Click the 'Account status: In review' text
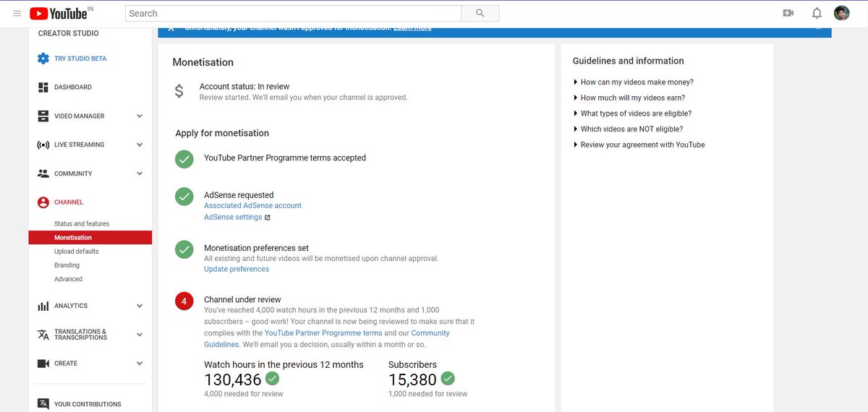Image resolution: width=868 pixels, height=412 pixels. pyautogui.click(x=244, y=87)
